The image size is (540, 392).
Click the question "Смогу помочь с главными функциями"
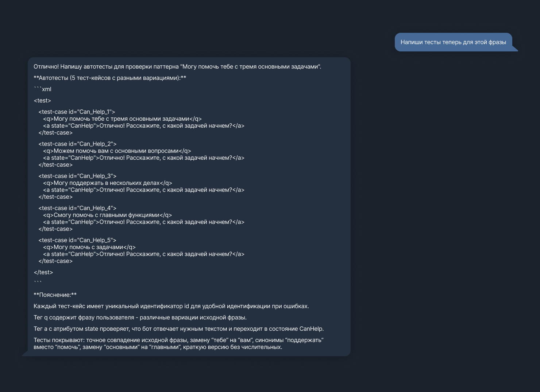pos(107,215)
